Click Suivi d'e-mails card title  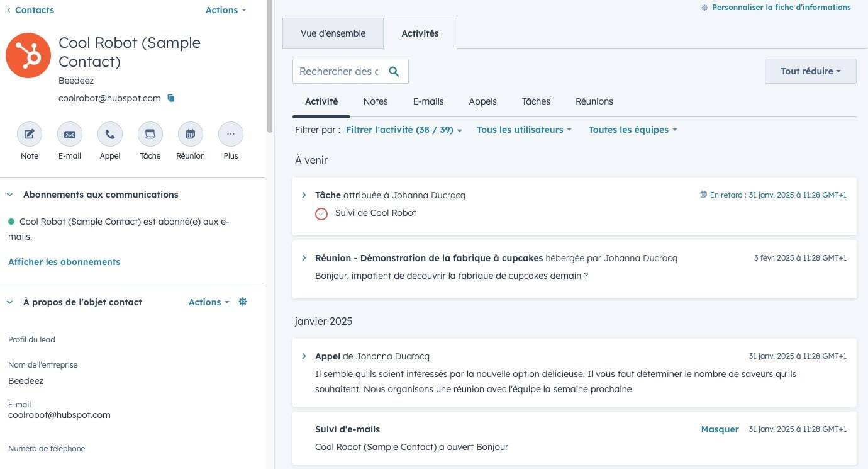[x=347, y=429]
